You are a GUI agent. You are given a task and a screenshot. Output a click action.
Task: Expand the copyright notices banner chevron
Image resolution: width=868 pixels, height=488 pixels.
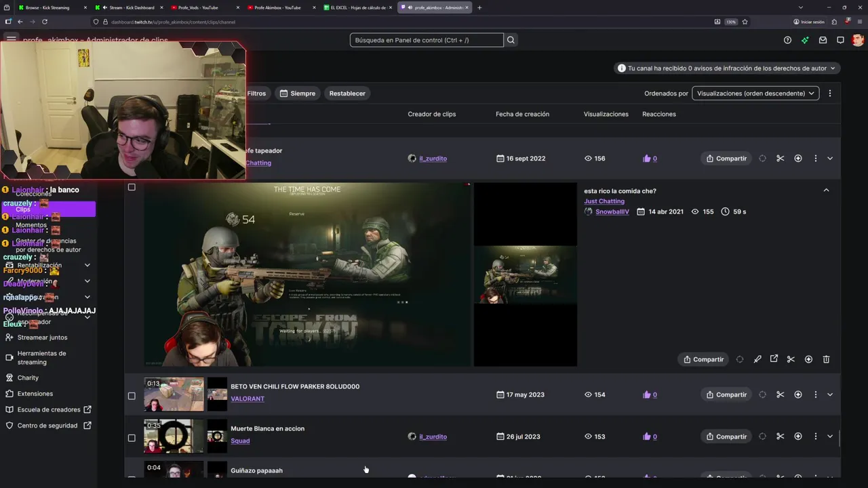(x=833, y=68)
